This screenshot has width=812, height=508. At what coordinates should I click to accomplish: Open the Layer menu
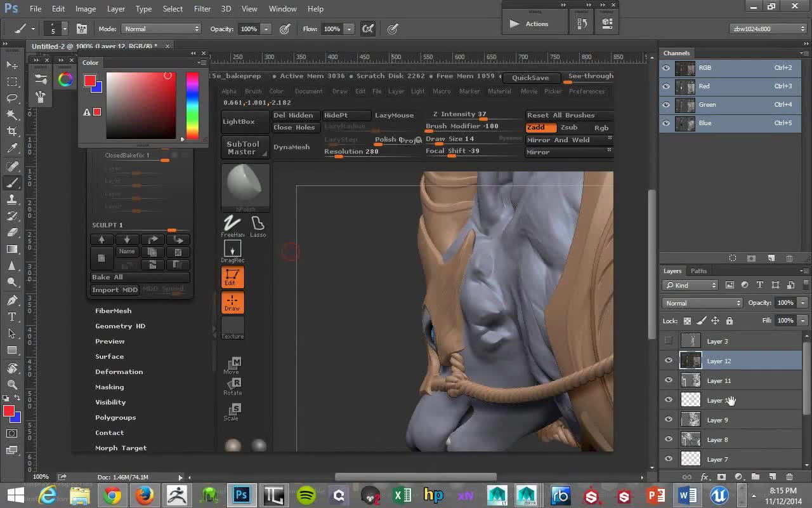click(x=116, y=9)
